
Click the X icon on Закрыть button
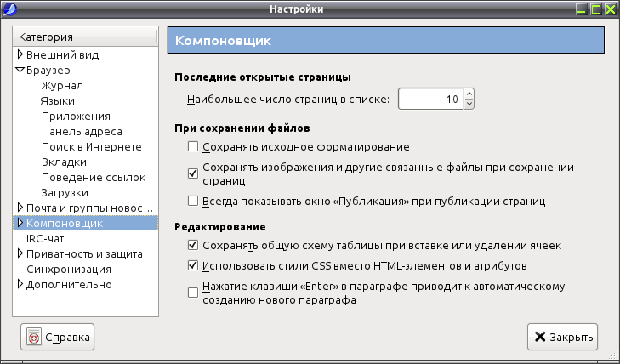coord(540,337)
